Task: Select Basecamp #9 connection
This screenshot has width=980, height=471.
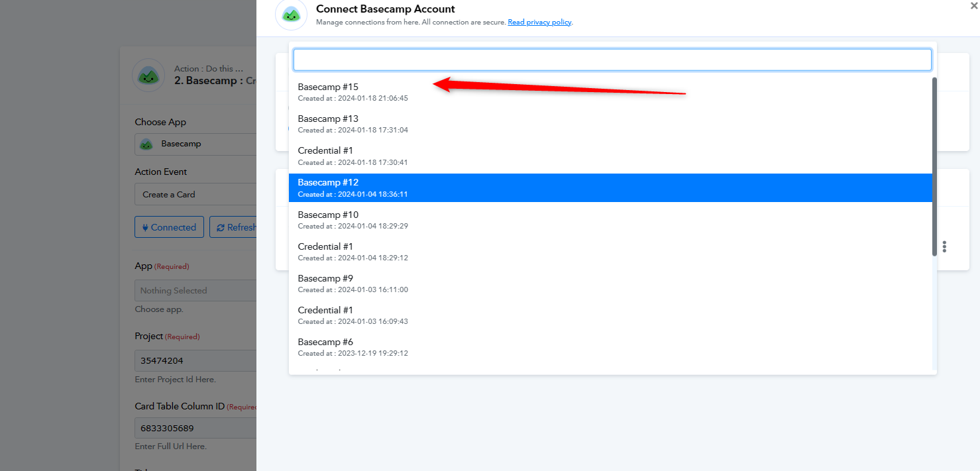Action: pos(610,284)
